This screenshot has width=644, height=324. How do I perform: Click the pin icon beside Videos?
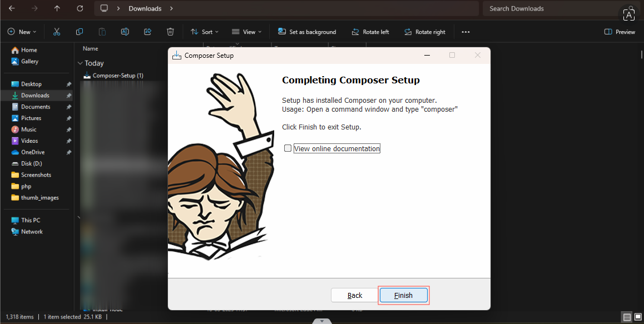pos(68,141)
